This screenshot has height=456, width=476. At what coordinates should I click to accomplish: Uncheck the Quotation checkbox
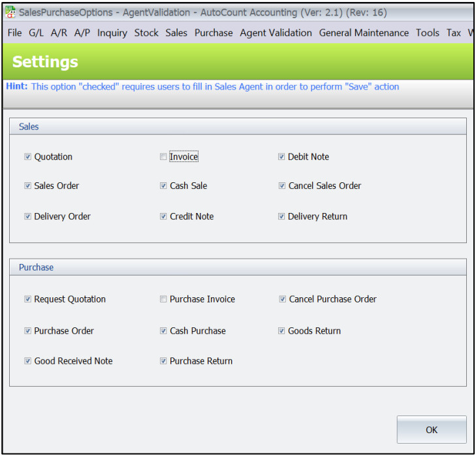(28, 157)
